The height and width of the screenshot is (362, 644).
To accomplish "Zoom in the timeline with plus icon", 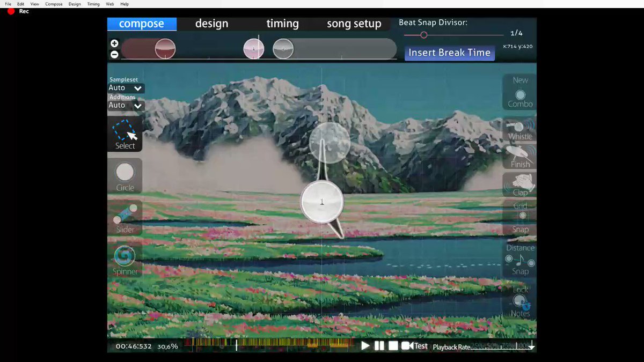I will (x=114, y=43).
